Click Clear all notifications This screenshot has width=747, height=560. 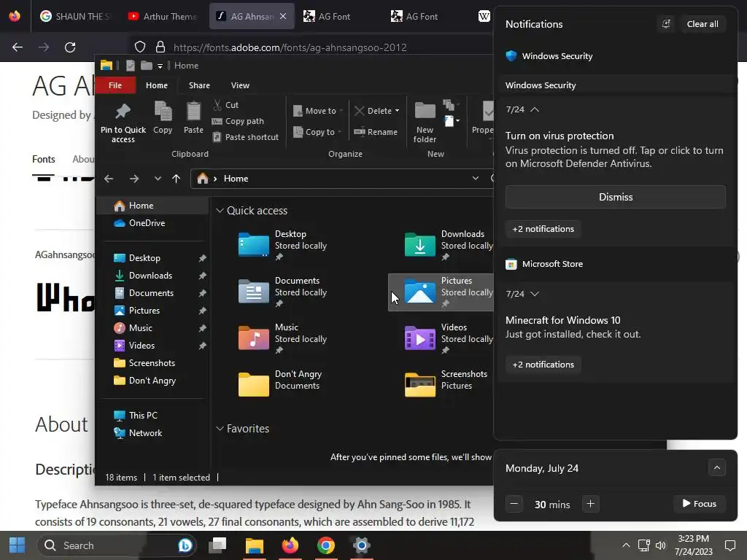[x=703, y=24]
